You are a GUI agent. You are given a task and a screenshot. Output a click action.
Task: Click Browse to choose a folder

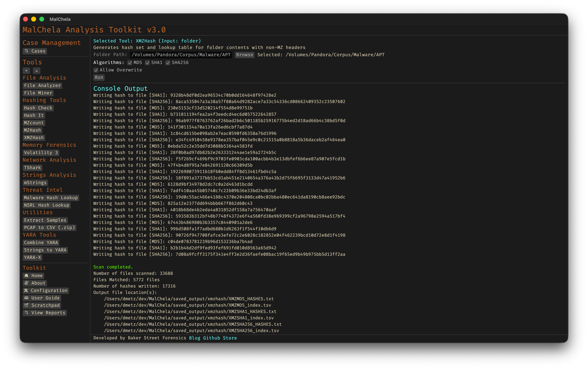244,55
